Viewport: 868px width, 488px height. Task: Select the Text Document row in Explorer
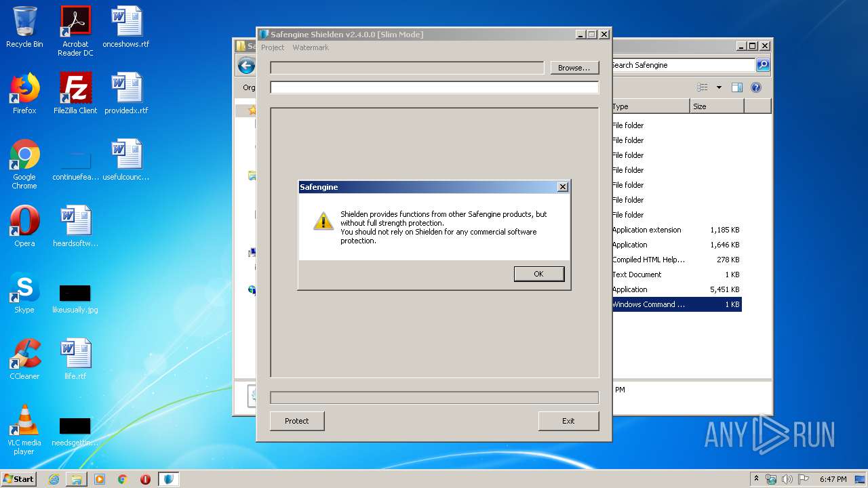pos(676,274)
